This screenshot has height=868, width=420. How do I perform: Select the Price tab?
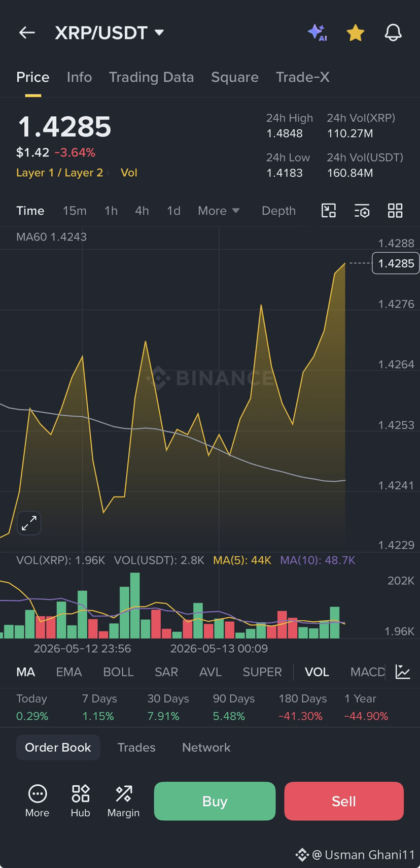point(33,77)
